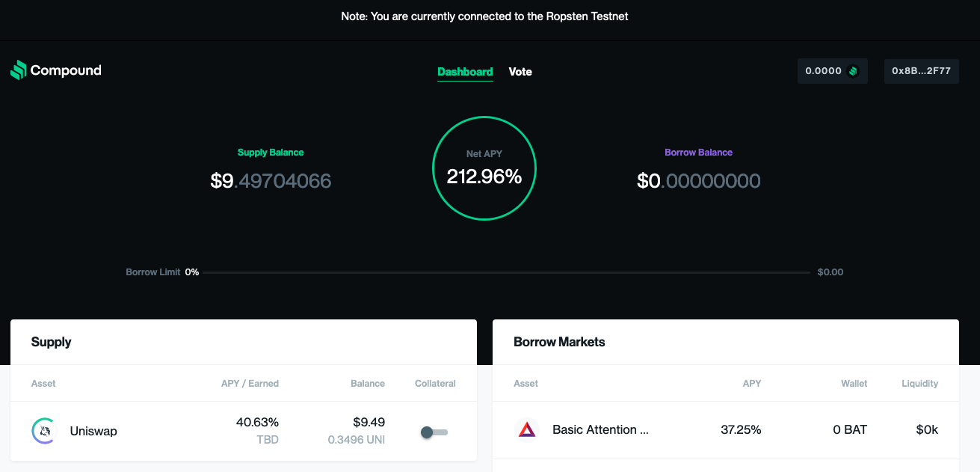
Task: Click the Net APY circle
Action: 484,168
